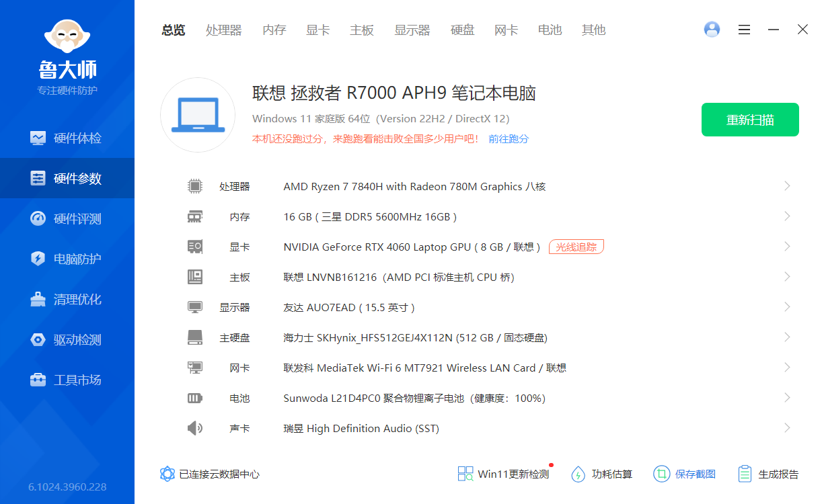Click the cloud data center icon
This screenshot has width=824, height=504.
coord(167,474)
